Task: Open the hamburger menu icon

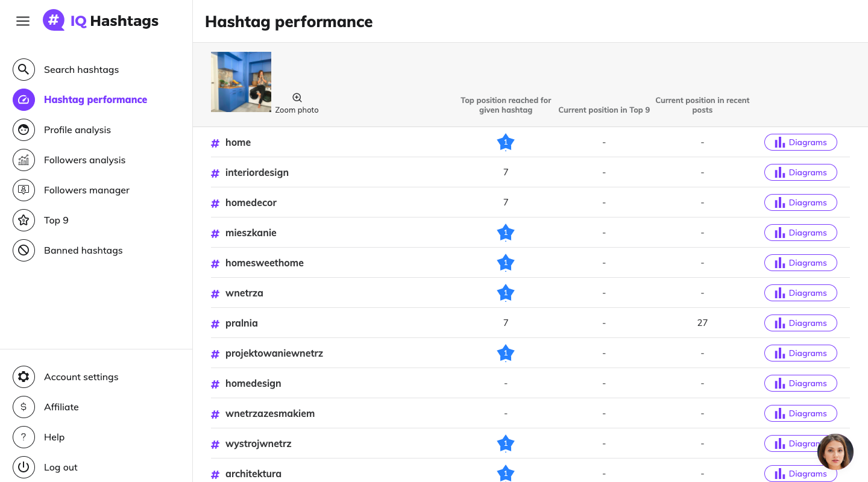Action: point(23,21)
